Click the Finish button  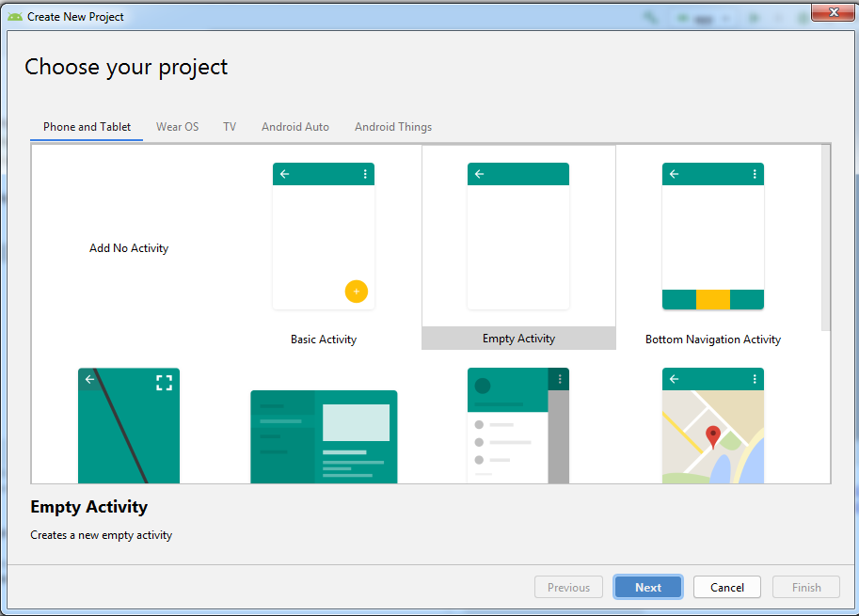pyautogui.click(x=806, y=587)
